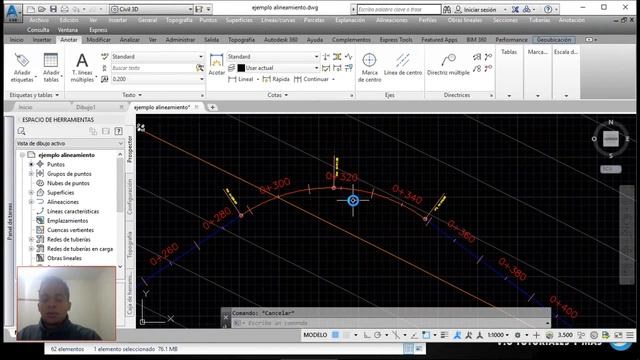Click the Marca de centro tool

pyautogui.click(x=369, y=68)
